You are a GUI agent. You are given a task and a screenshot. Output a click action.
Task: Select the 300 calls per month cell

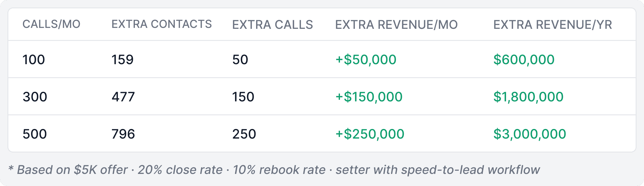[x=35, y=97]
